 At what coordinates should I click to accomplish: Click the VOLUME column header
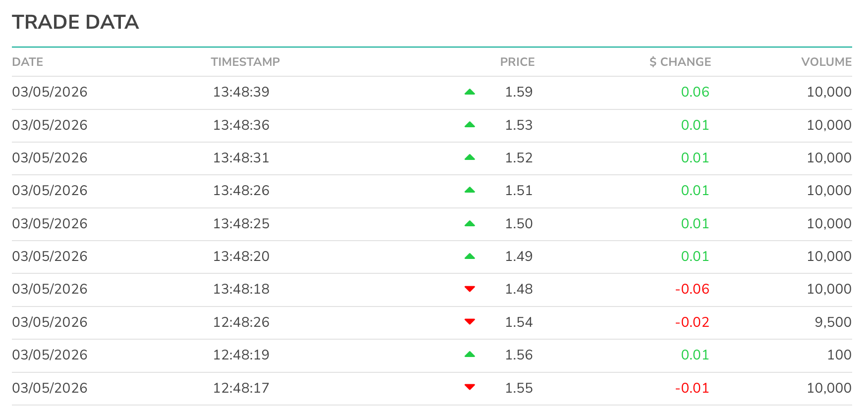[x=826, y=62]
